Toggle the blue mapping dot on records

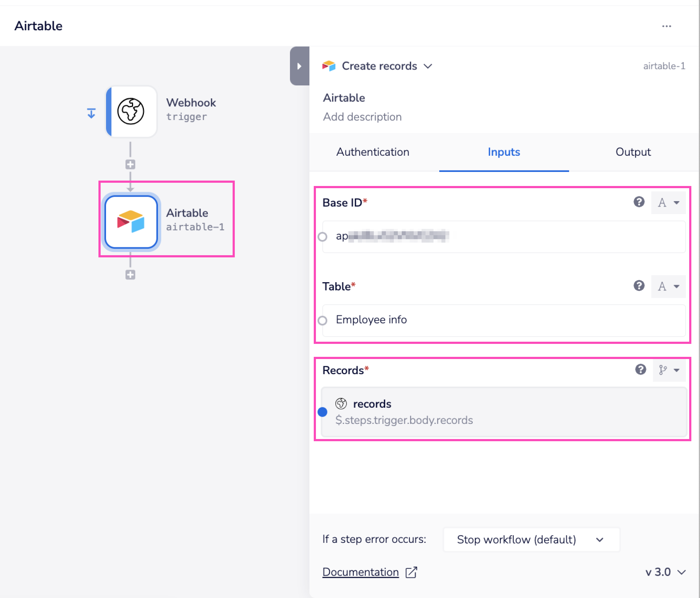pyautogui.click(x=322, y=412)
